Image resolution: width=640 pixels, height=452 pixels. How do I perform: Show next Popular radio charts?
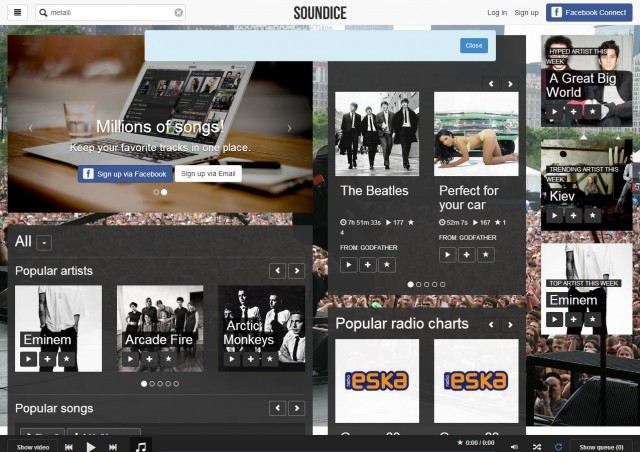coord(510,325)
